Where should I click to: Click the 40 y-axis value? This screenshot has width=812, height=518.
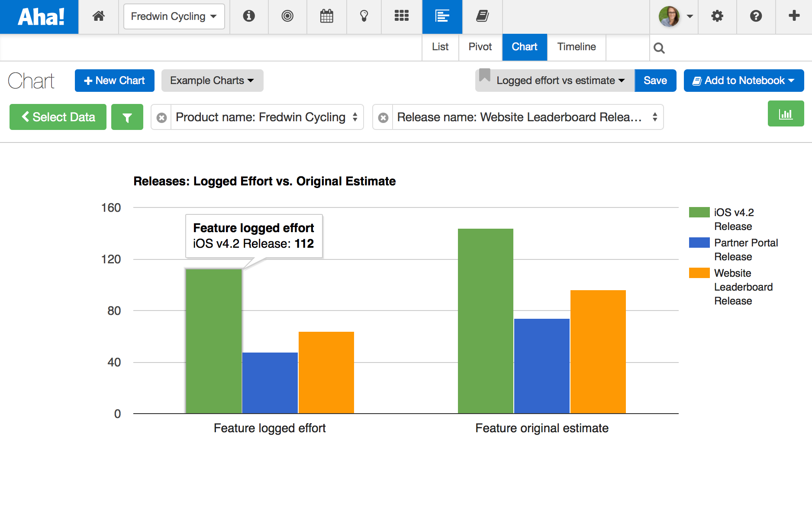click(114, 363)
